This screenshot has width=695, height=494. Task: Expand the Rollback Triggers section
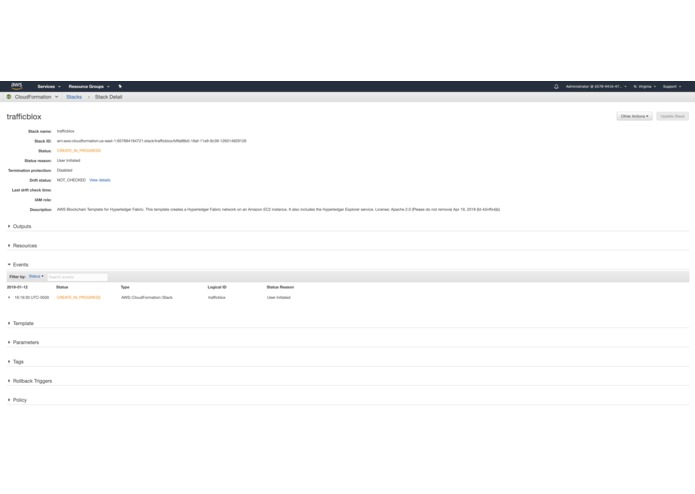click(30, 381)
